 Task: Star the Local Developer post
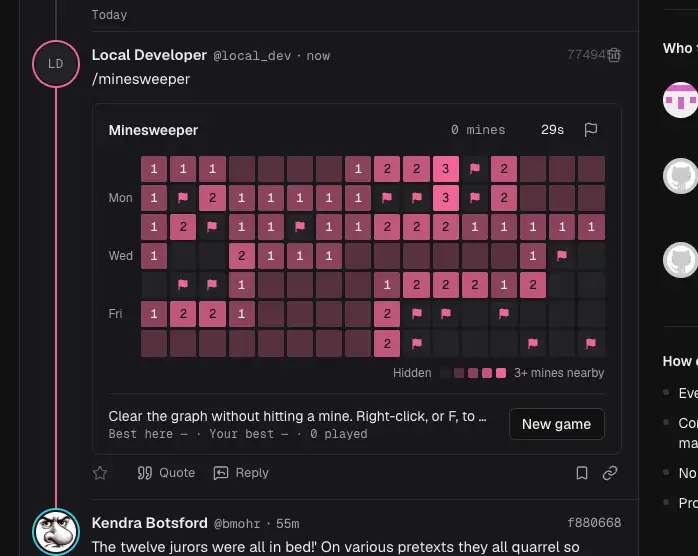coord(100,473)
